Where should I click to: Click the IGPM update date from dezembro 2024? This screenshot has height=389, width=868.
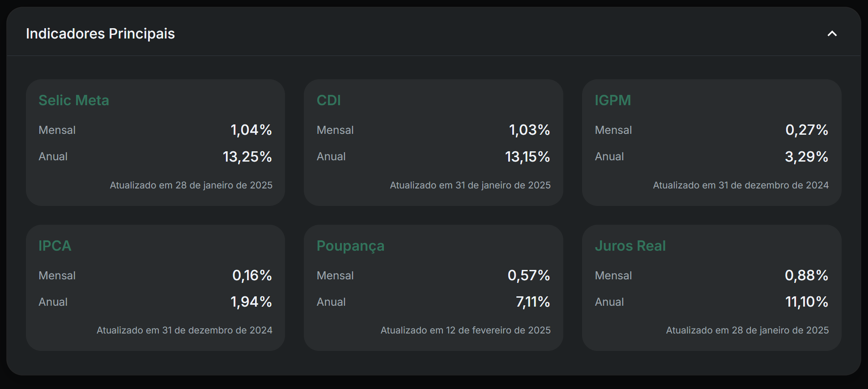tap(740, 185)
